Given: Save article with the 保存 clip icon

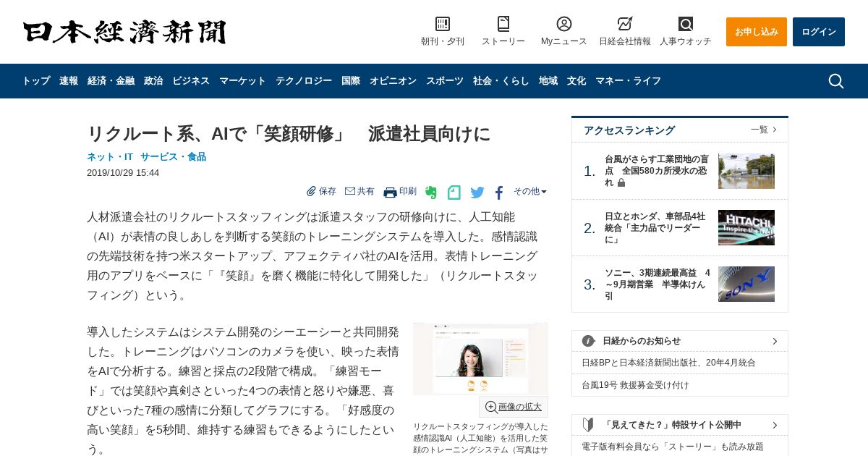Looking at the screenshot, I should point(312,191).
